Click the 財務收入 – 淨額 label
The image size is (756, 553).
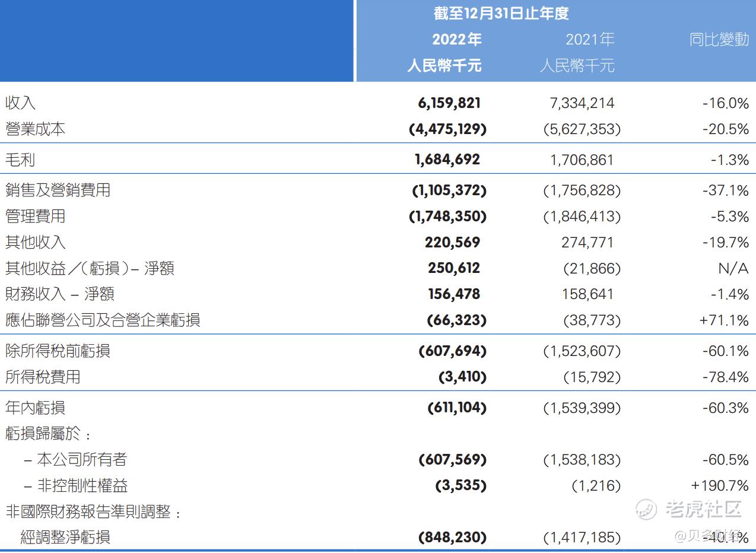coord(59,294)
